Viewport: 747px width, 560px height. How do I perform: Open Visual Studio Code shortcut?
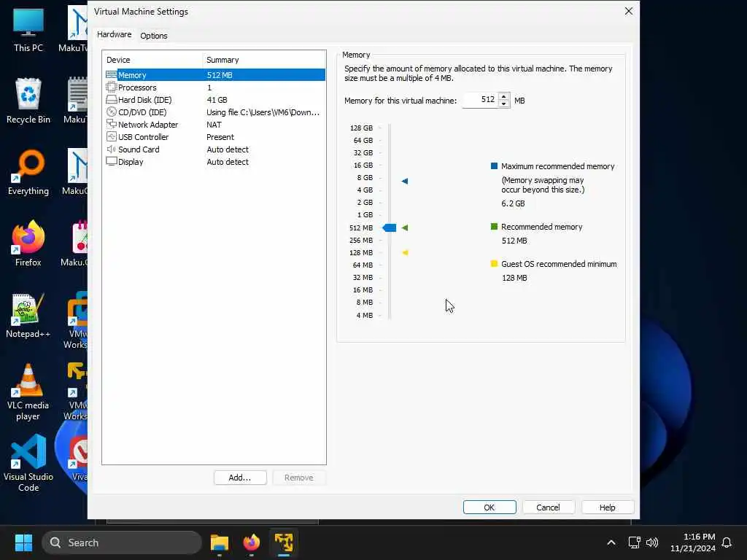28,463
